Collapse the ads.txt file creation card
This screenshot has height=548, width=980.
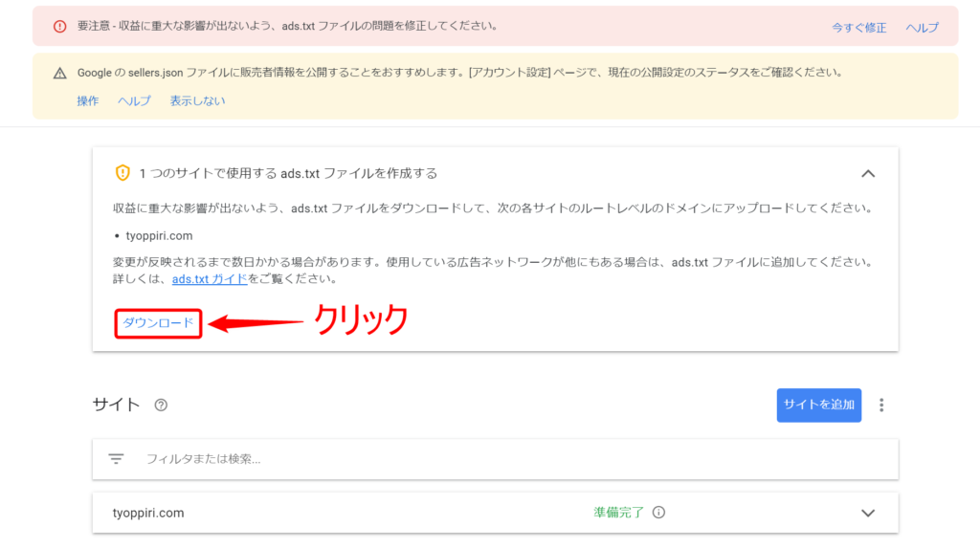[868, 174]
